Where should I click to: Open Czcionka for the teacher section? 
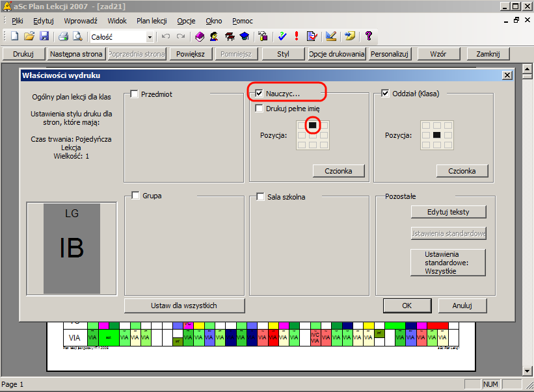tap(338, 171)
